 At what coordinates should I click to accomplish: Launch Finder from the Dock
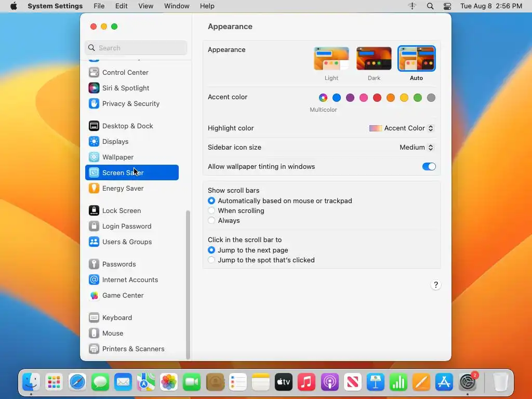click(31, 382)
